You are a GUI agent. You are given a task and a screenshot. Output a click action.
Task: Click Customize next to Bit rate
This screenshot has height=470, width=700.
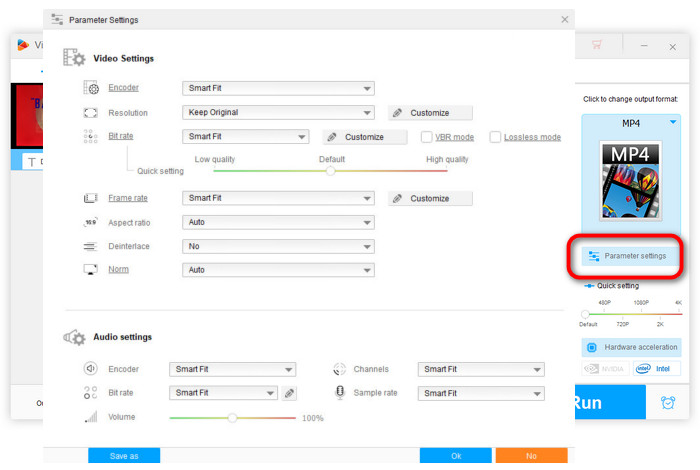(365, 137)
